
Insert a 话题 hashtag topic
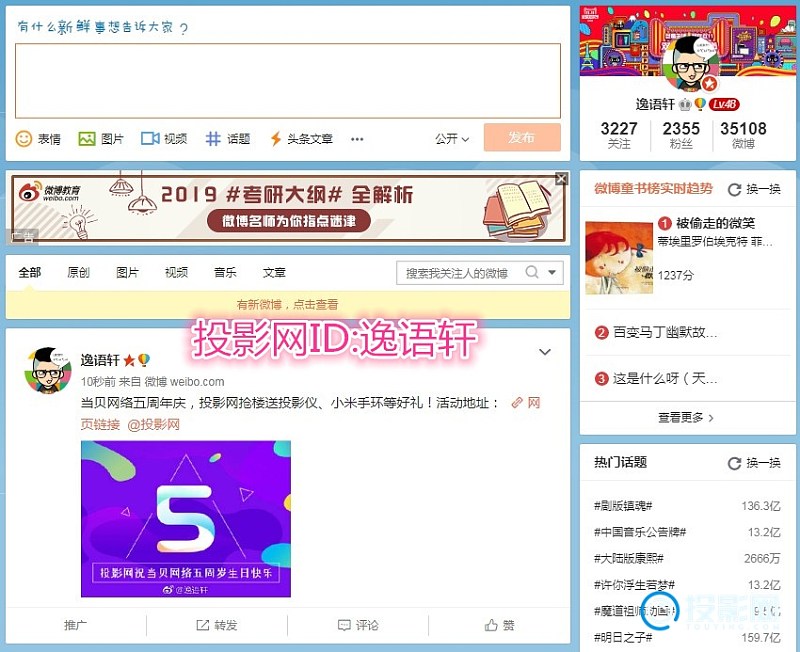click(x=227, y=139)
